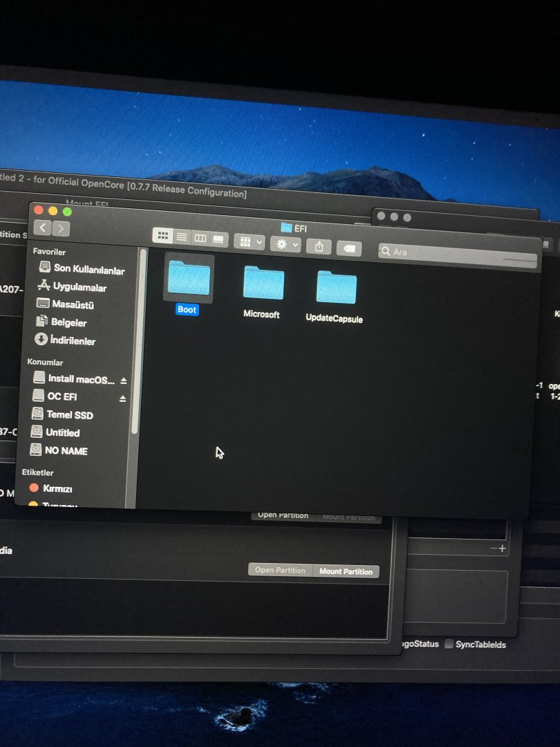Click the Edit Tags toolbar icon
560x747 pixels.
(x=349, y=248)
